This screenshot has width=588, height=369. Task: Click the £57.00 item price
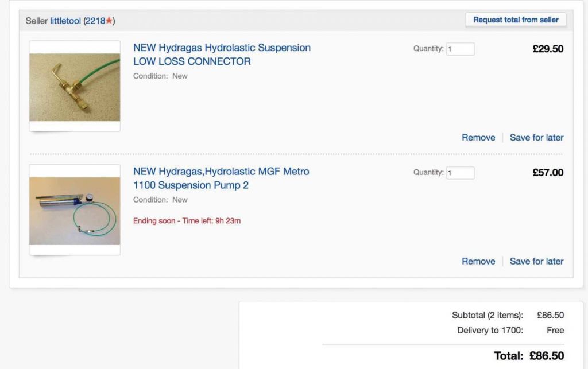point(548,173)
